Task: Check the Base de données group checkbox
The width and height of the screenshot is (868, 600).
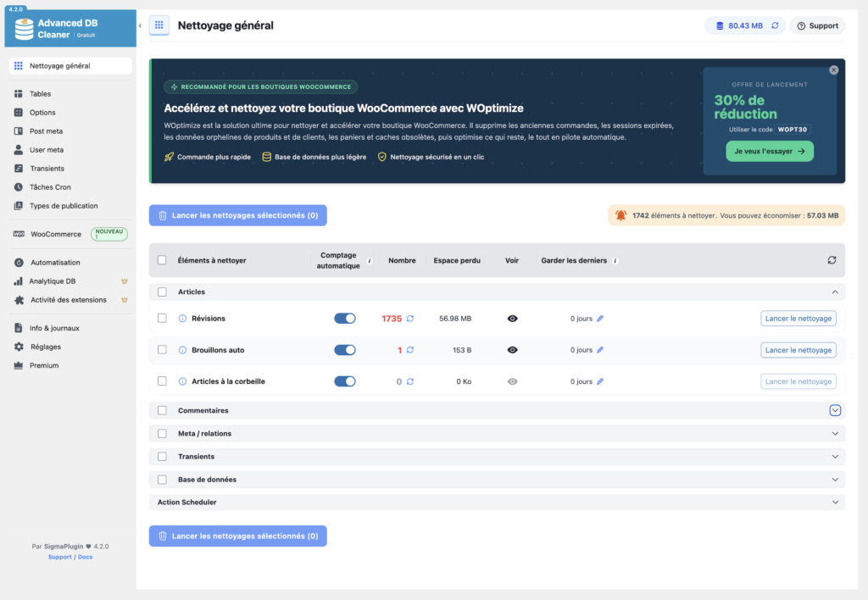Action: point(162,480)
